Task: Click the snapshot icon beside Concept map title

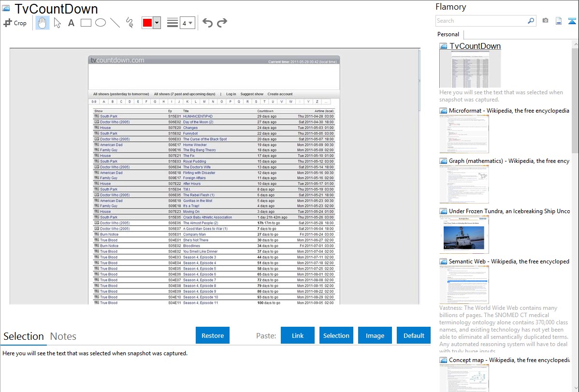Action: pos(443,360)
